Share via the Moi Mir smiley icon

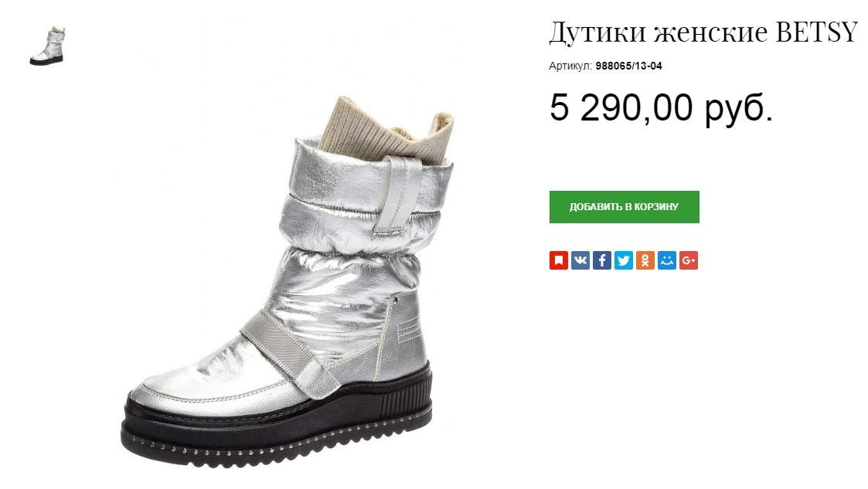click(666, 260)
